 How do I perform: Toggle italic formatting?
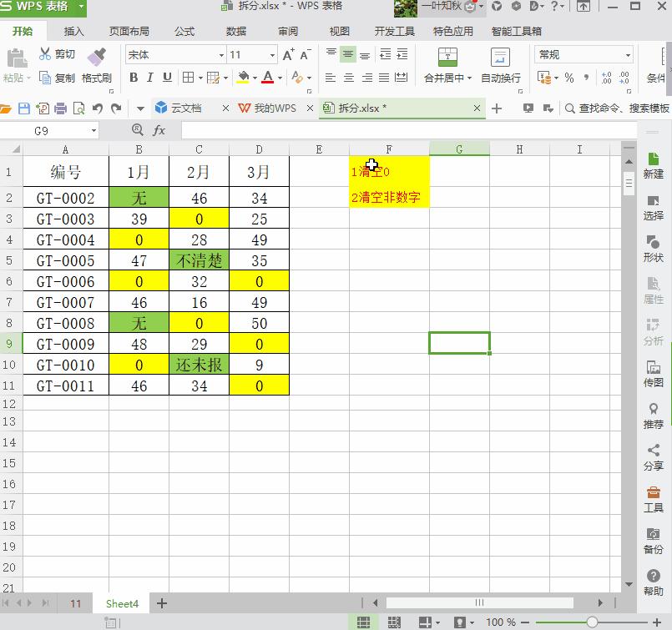pos(150,78)
